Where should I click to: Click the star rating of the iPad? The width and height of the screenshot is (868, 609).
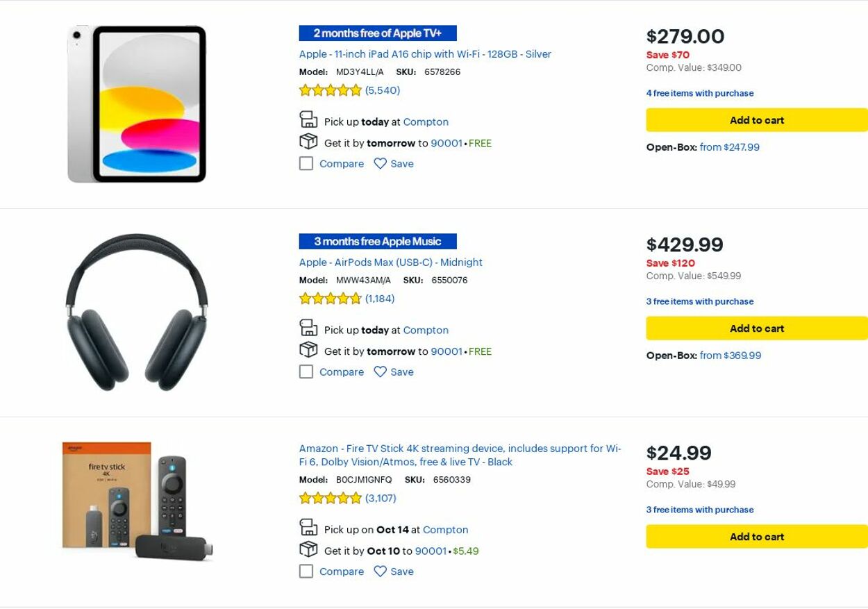coord(331,90)
